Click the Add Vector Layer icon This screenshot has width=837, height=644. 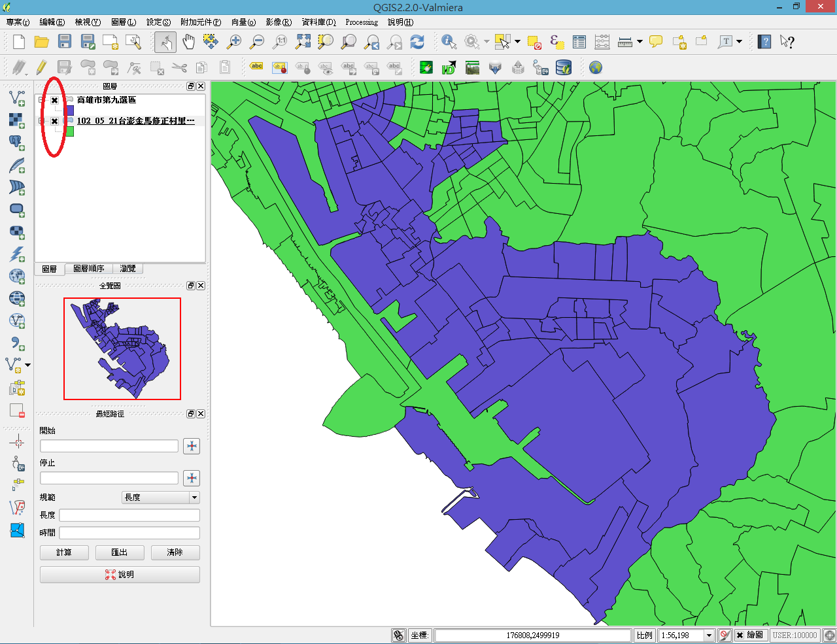tap(17, 99)
